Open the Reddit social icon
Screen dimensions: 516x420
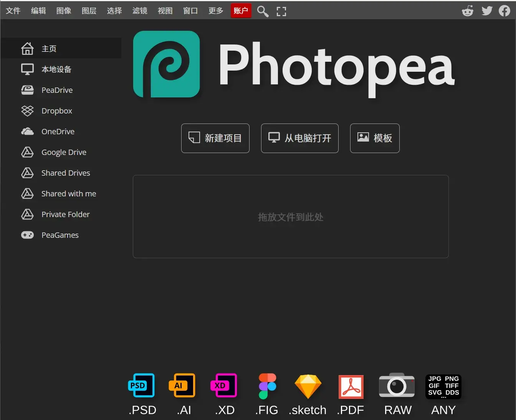point(468,11)
